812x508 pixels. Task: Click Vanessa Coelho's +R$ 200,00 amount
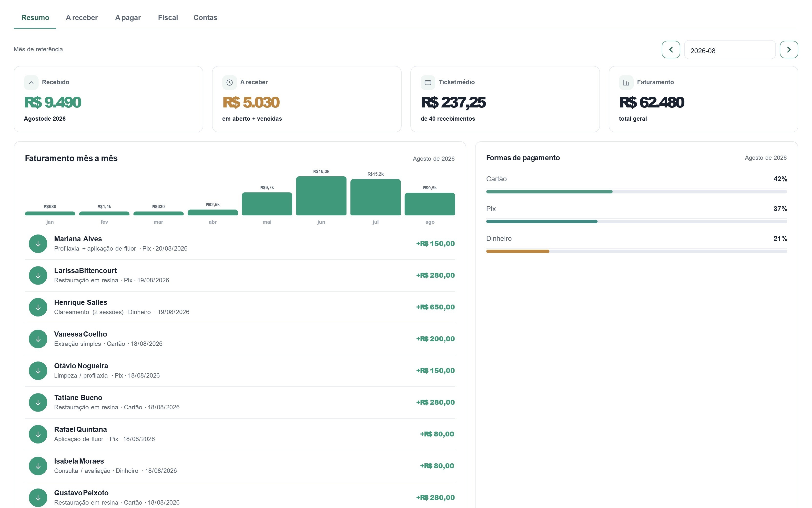pos(436,339)
